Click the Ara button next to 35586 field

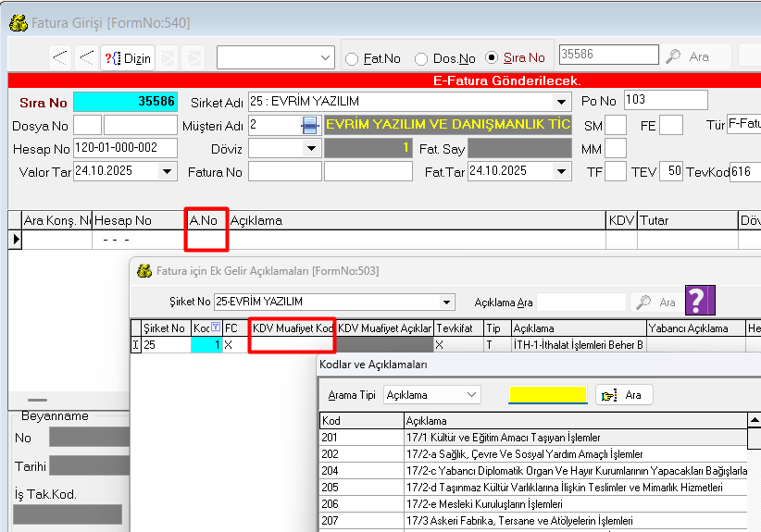(688, 56)
